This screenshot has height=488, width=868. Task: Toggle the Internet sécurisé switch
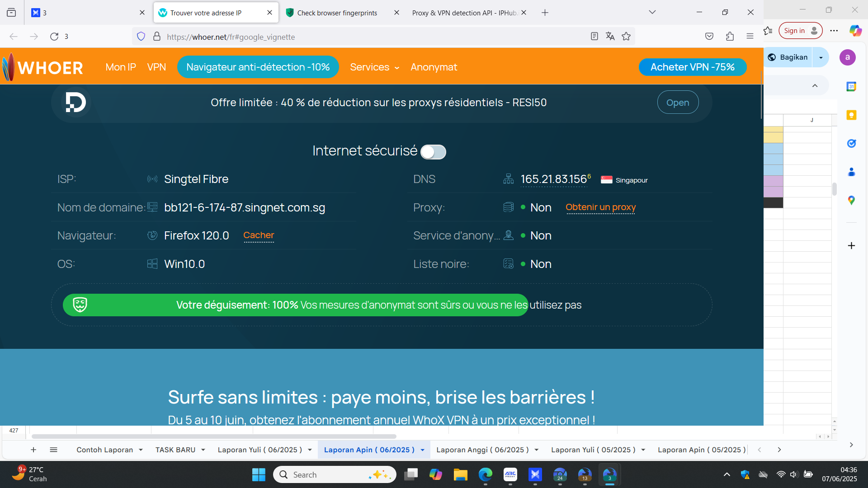433,152
